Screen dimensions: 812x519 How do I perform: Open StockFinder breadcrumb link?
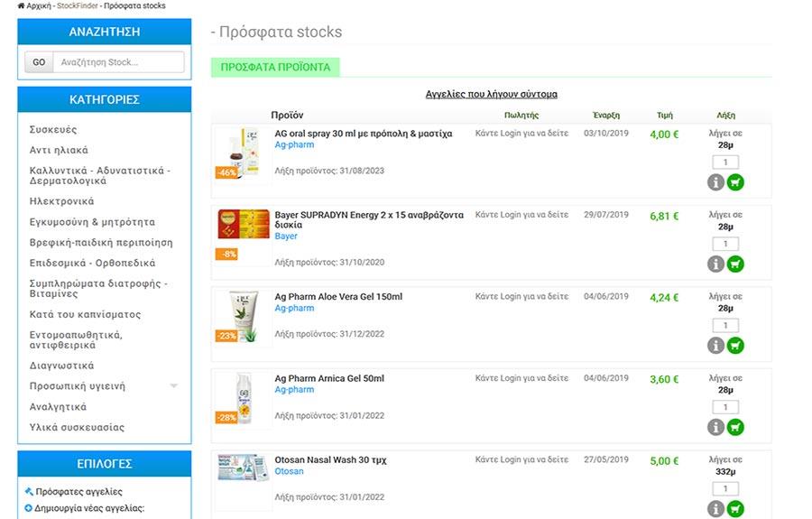[78, 5]
